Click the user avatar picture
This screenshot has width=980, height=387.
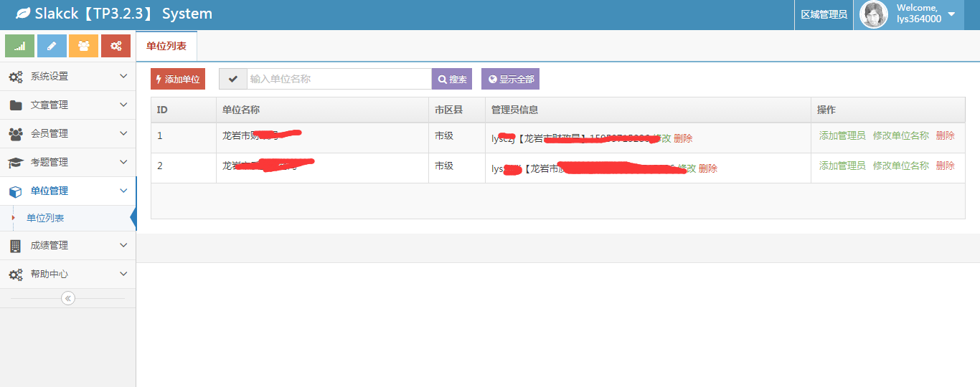coord(873,15)
